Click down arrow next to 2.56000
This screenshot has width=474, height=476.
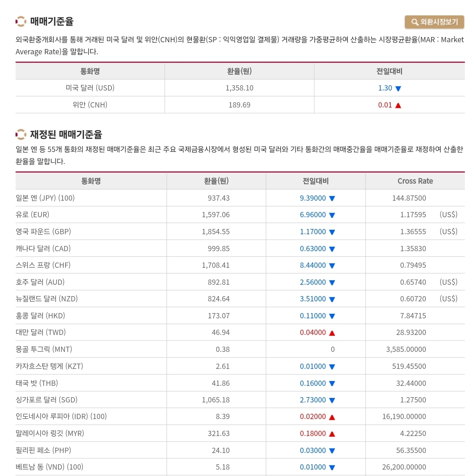[332, 283]
